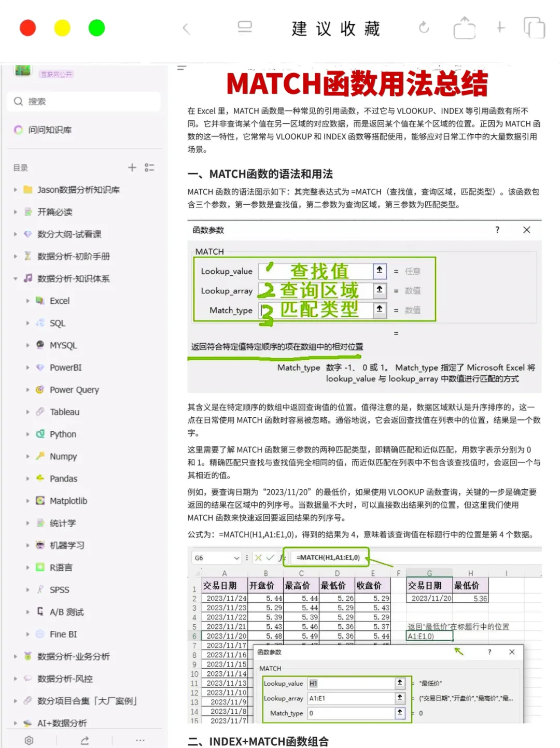Click the 目录 list toggle icon
The image size is (560, 748).
click(x=149, y=167)
